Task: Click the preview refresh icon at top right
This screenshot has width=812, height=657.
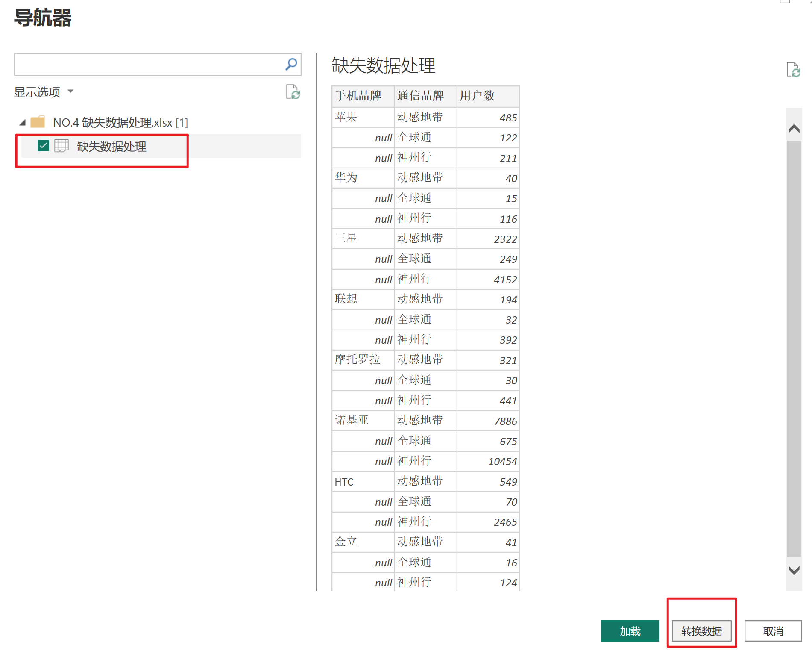Action: pos(793,70)
